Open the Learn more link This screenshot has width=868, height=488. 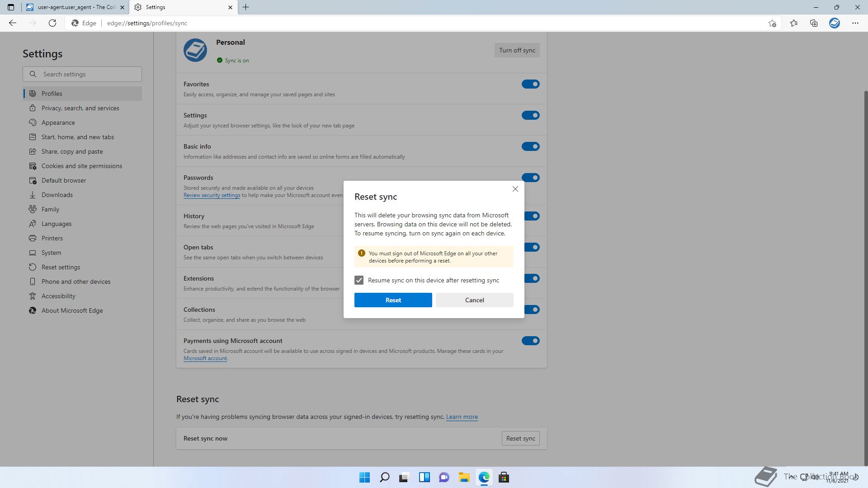(462, 417)
